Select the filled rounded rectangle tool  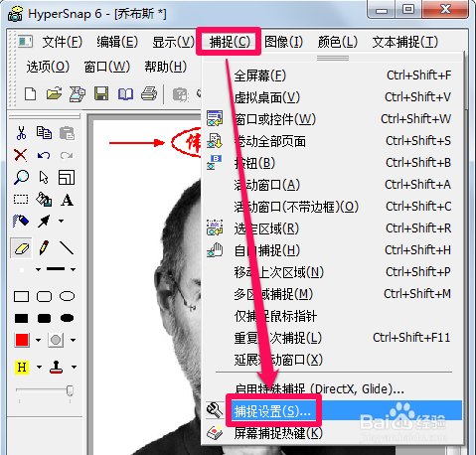coord(44,319)
